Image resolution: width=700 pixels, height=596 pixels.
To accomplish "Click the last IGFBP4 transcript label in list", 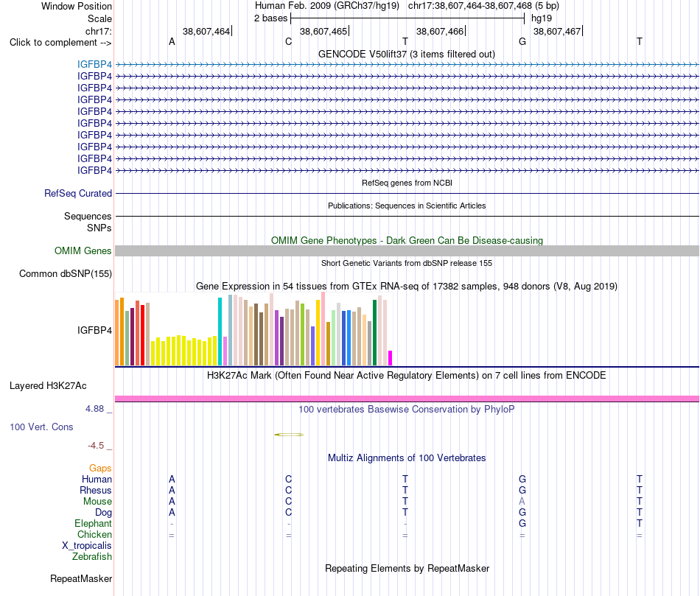I will click(x=94, y=170).
